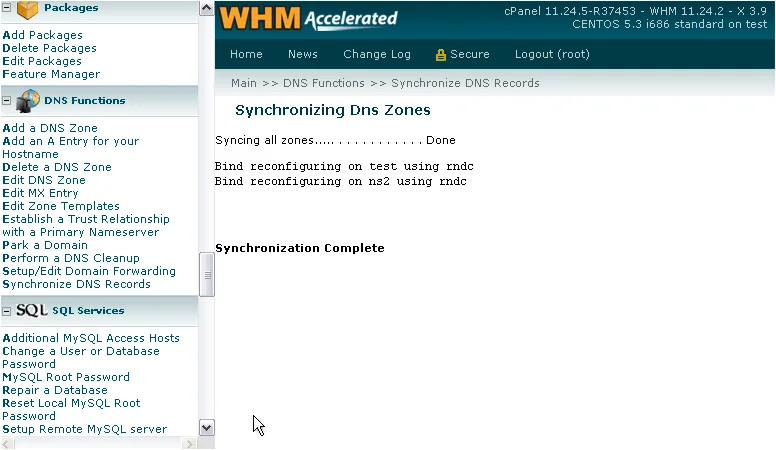The width and height of the screenshot is (776, 450).
Task: Open the Park a Domain link
Action: tap(45, 245)
